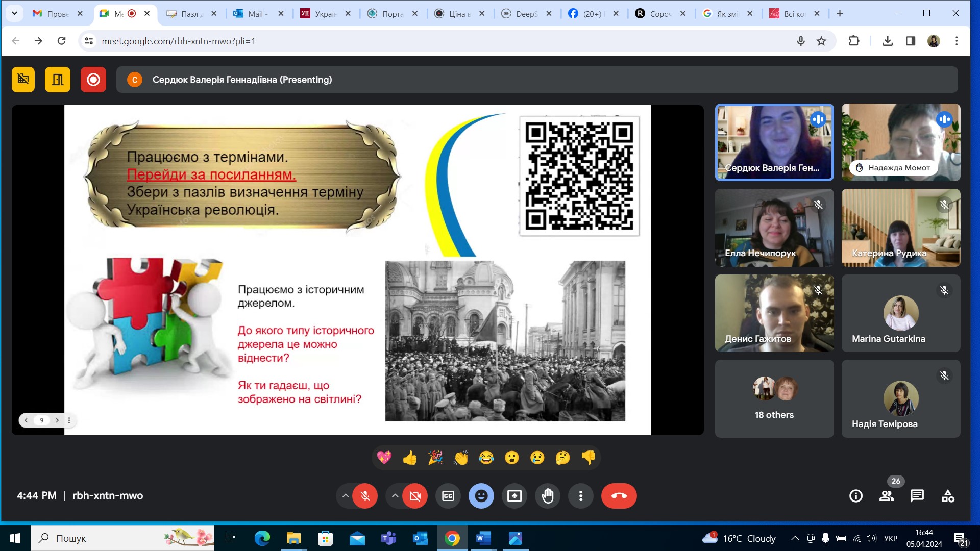
Task: Toggle closed captions
Action: tap(448, 496)
